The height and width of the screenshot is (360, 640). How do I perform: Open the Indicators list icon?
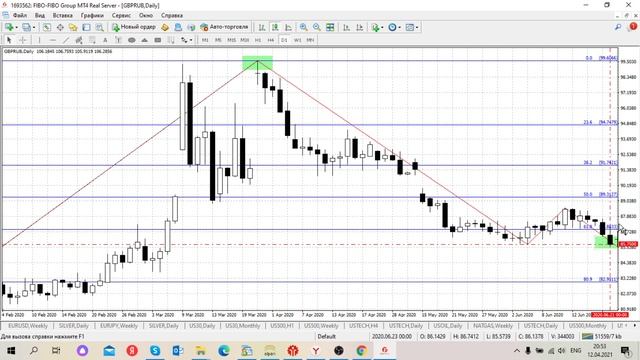tap(375, 27)
